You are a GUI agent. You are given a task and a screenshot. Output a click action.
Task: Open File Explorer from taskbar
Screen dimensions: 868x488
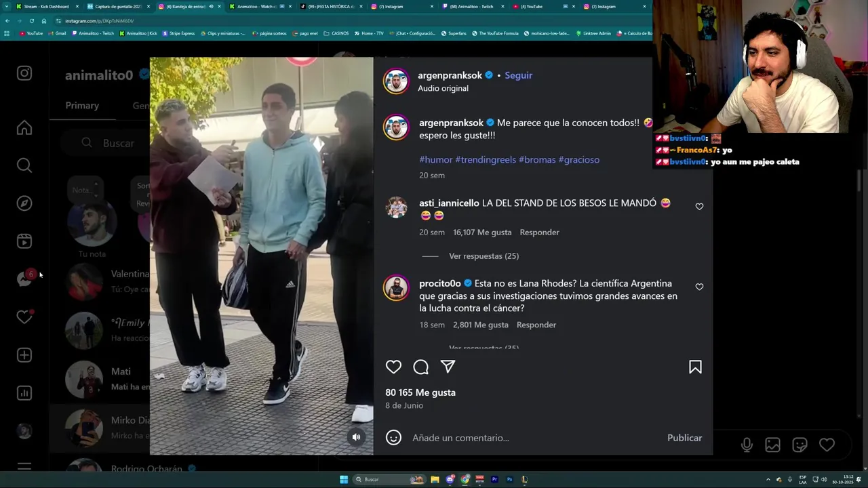pos(435,479)
